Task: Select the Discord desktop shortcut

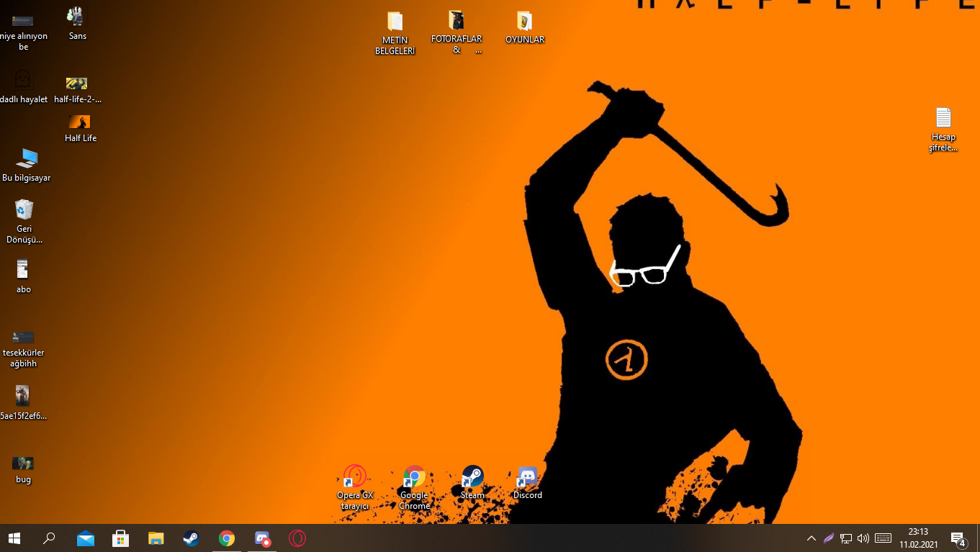Action: pyautogui.click(x=527, y=482)
